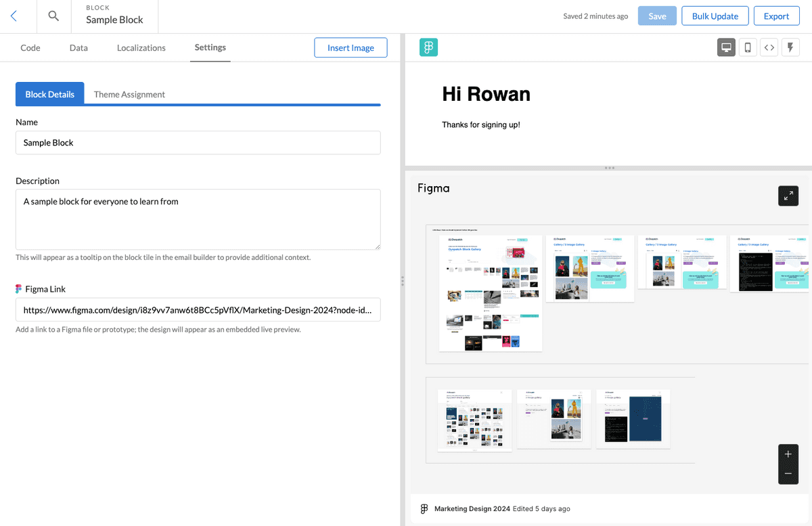
Task: Click the Figma panel heading
Action: point(434,188)
